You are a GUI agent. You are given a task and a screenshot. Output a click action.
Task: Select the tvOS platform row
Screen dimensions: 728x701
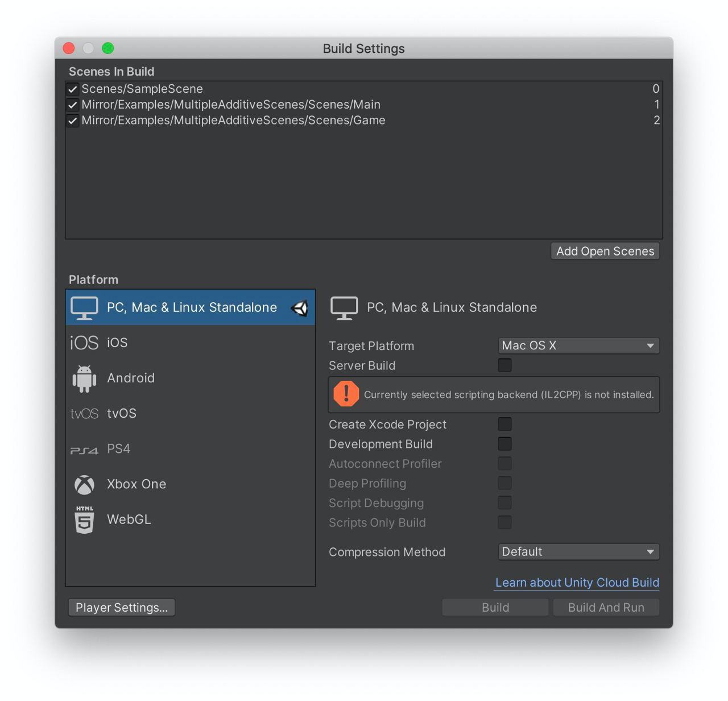coord(190,414)
